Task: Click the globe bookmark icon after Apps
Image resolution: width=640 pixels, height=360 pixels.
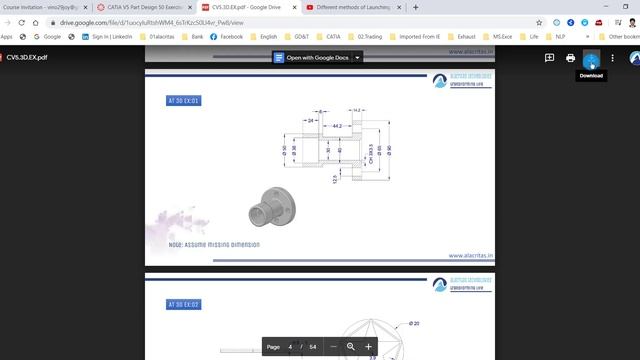Action: tap(23, 37)
